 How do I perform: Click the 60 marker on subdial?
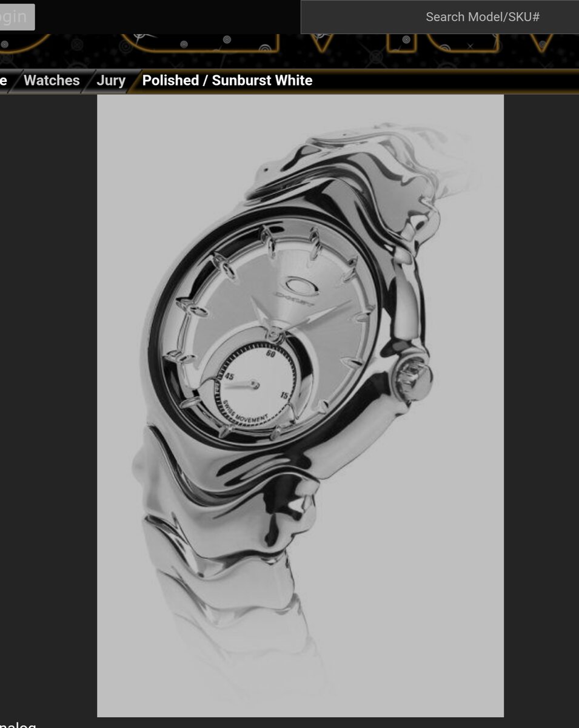pos(270,354)
